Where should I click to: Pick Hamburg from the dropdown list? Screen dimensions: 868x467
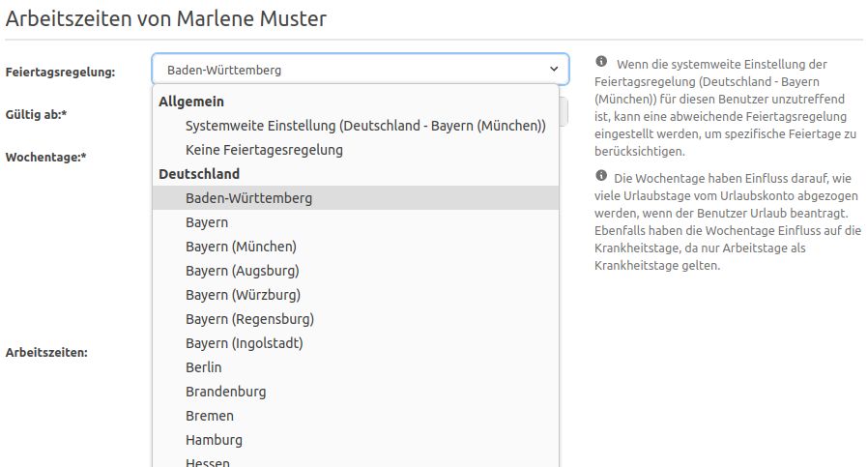click(356, 440)
